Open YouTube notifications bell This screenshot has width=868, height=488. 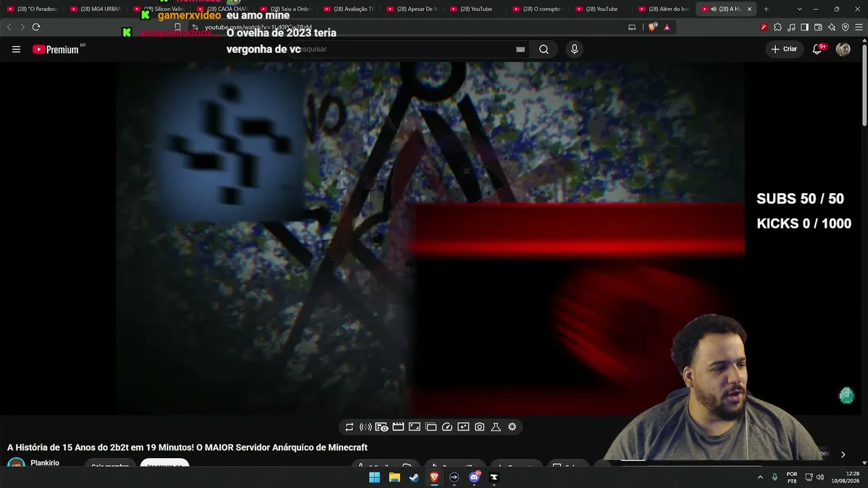(817, 49)
